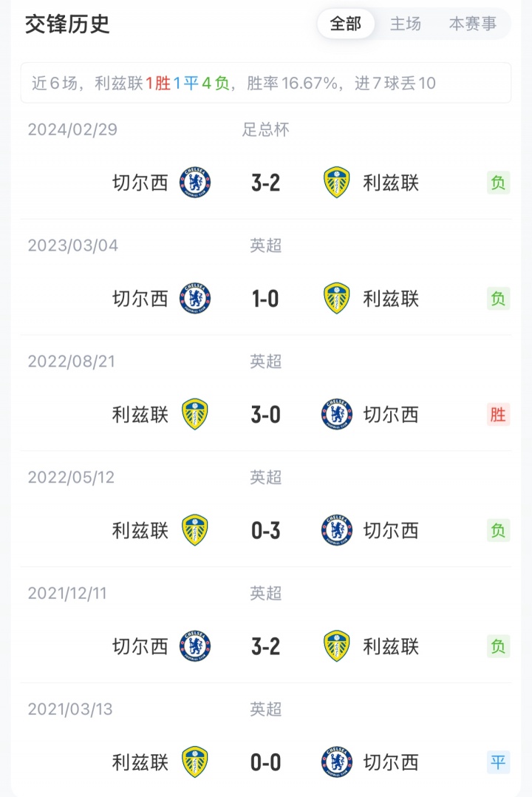Click Chelsea crest in 2021/03/13 match

coord(337,762)
